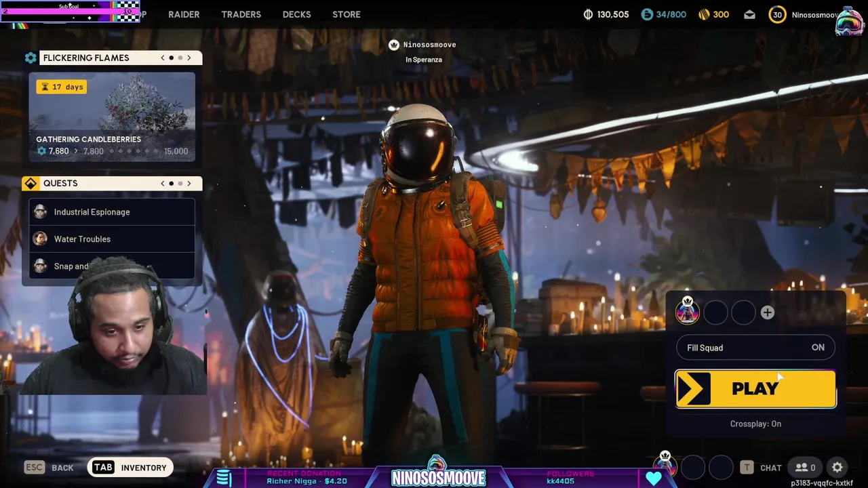Click the 34/800 counter
This screenshot has width=868, height=488.
click(671, 14)
